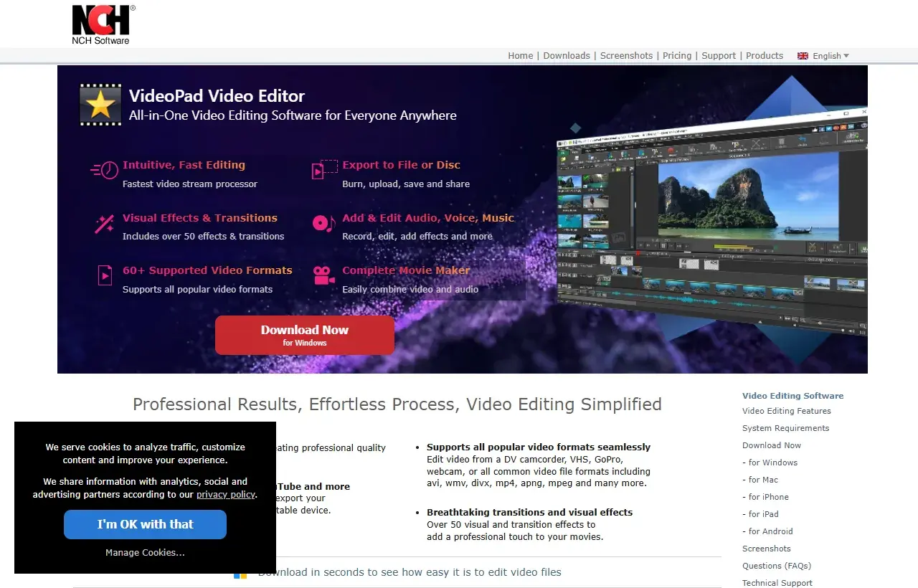Open Video Editing Software sidebar link

[x=792, y=396]
